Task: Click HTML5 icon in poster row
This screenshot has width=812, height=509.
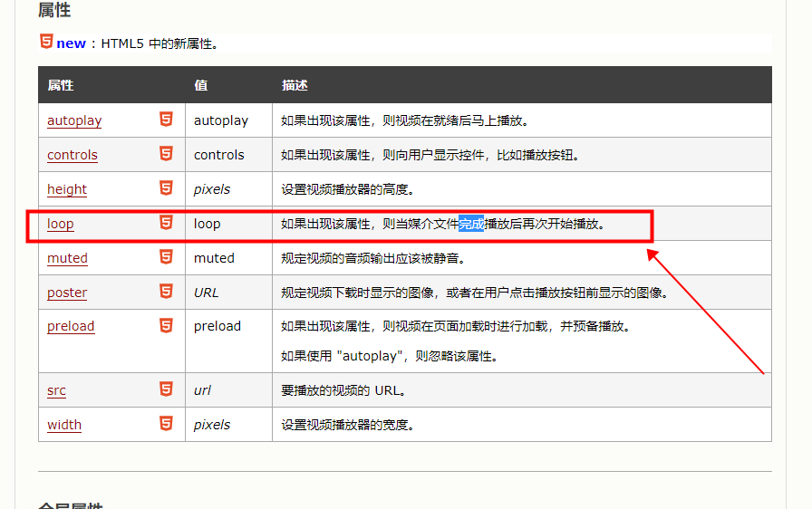Action: click(x=166, y=291)
